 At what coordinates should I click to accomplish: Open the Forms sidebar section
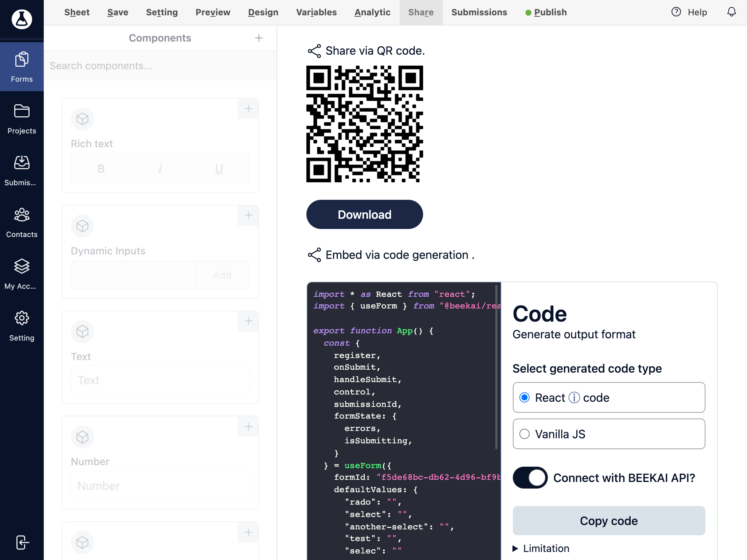pyautogui.click(x=22, y=67)
